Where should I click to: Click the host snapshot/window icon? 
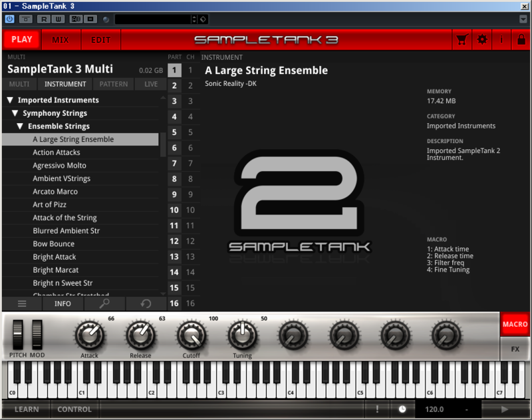coord(26,19)
